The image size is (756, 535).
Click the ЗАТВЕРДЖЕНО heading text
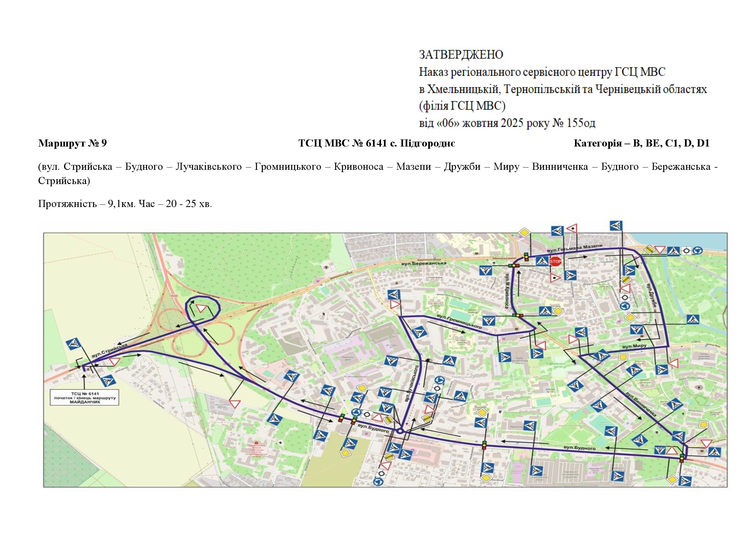[461, 55]
